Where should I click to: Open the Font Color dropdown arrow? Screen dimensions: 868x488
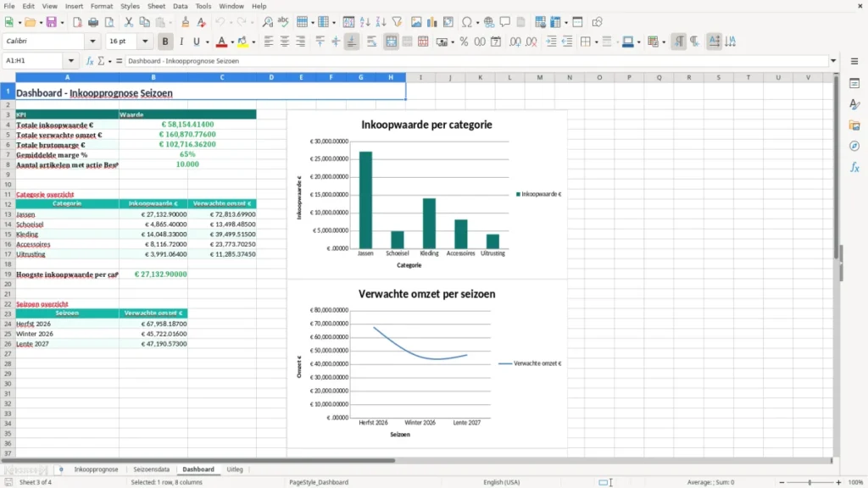pyautogui.click(x=232, y=42)
